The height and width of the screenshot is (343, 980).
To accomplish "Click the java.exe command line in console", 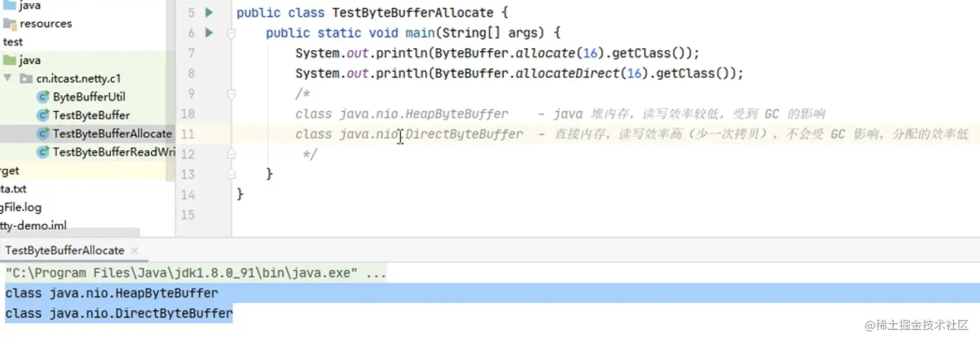I will [x=196, y=273].
